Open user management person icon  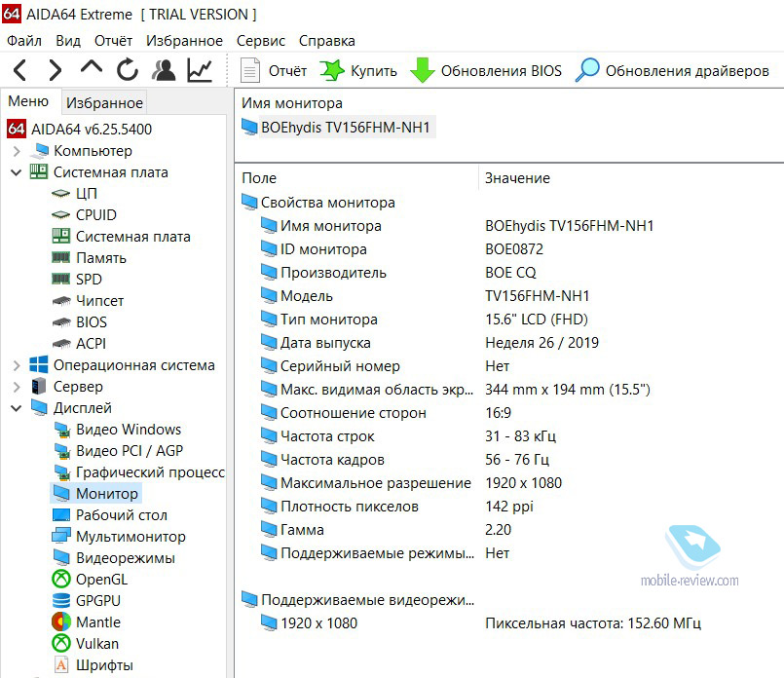click(164, 70)
